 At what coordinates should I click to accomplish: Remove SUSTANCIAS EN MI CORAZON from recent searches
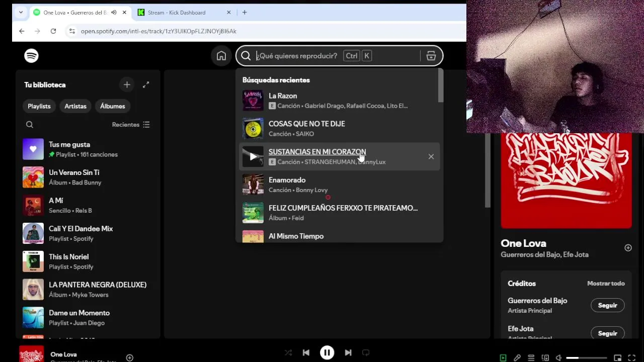(x=431, y=156)
